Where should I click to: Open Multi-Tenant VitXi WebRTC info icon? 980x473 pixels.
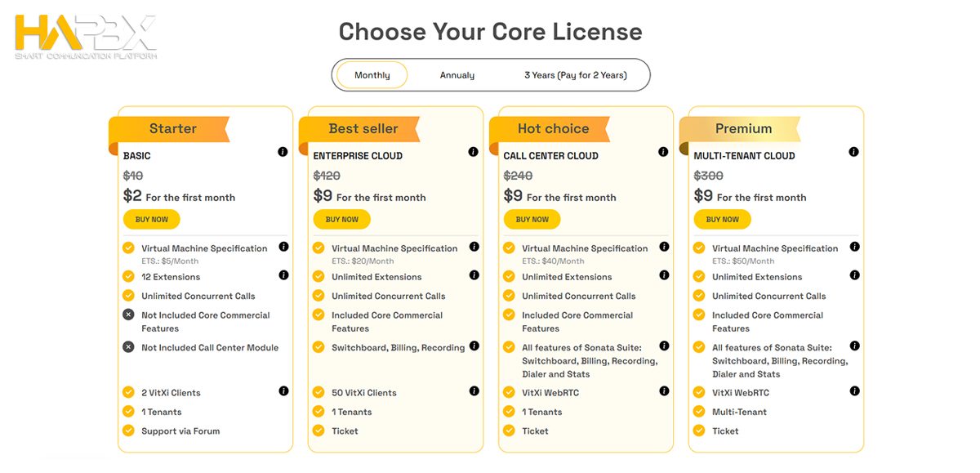(x=854, y=391)
